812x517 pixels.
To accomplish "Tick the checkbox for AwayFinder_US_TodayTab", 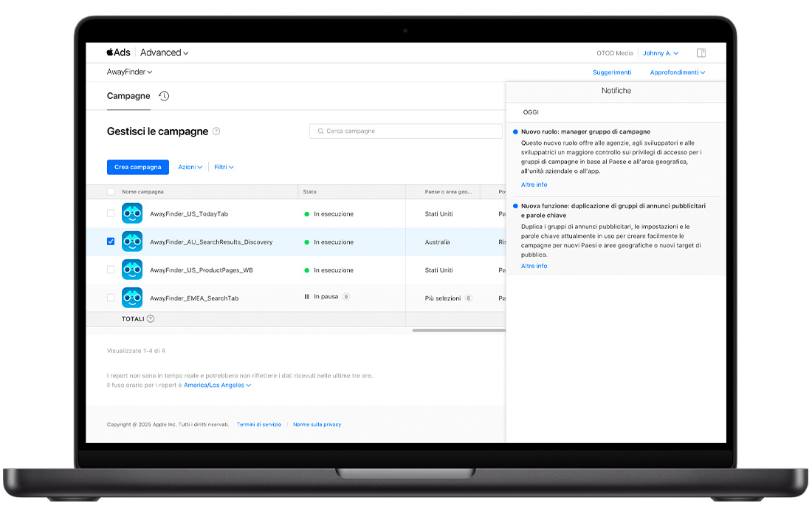I will click(x=111, y=213).
